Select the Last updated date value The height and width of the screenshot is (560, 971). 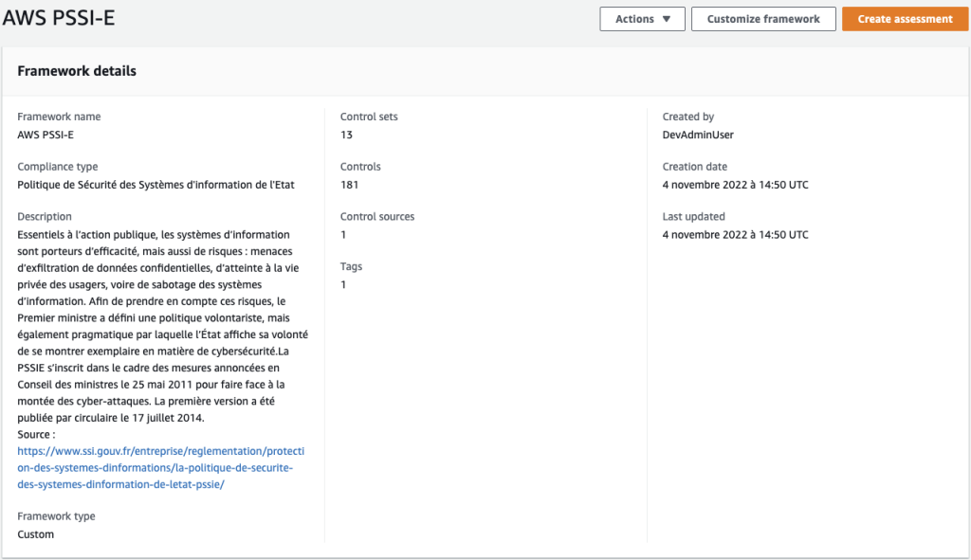[736, 235]
